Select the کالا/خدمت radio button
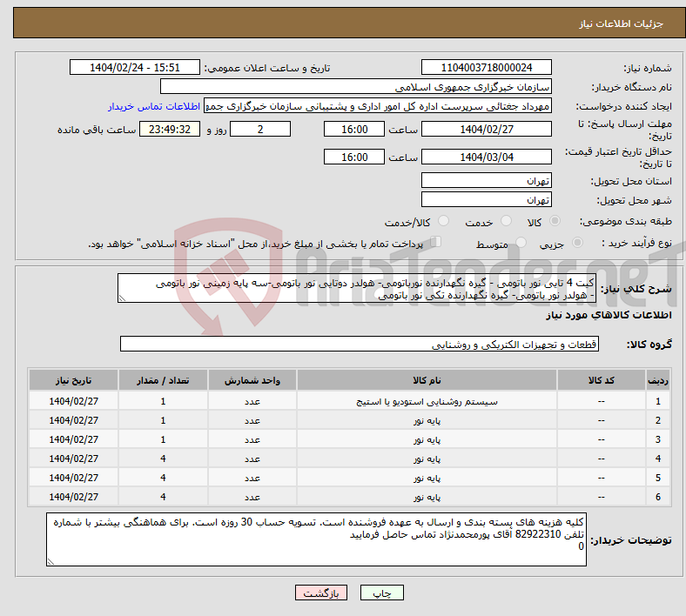The image size is (686, 616). tap(443, 221)
